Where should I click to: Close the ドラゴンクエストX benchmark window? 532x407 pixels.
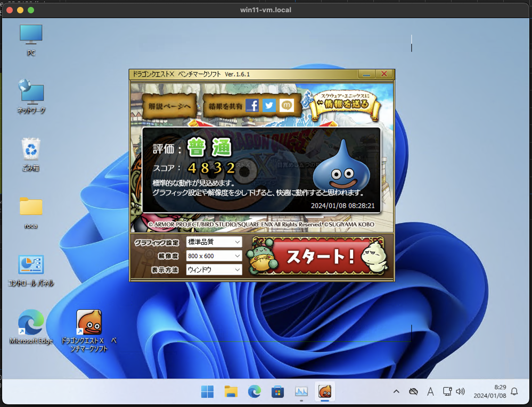click(x=384, y=74)
